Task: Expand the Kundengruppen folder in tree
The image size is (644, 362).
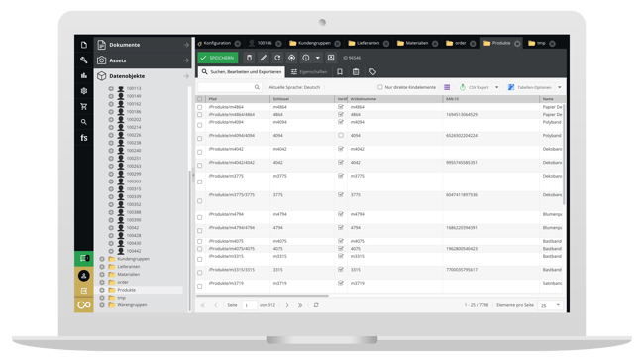Action: click(x=102, y=259)
